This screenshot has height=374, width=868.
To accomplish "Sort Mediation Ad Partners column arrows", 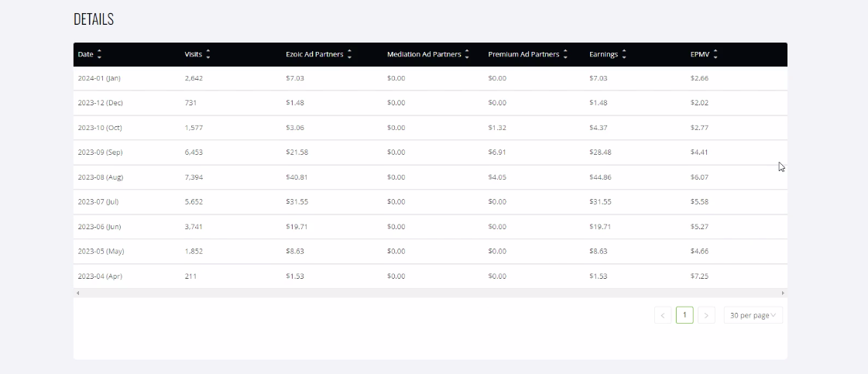I will 467,54.
